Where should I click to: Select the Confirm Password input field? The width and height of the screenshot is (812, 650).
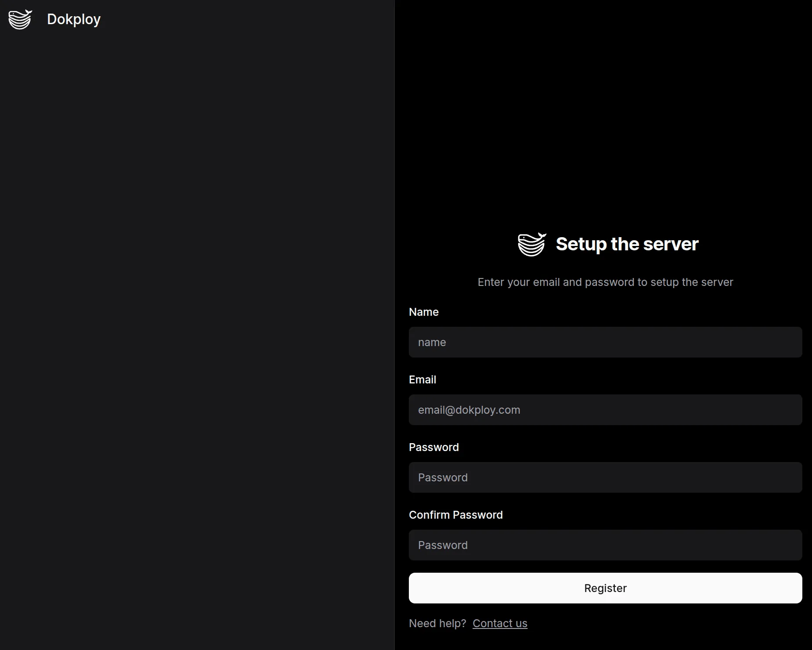605,545
